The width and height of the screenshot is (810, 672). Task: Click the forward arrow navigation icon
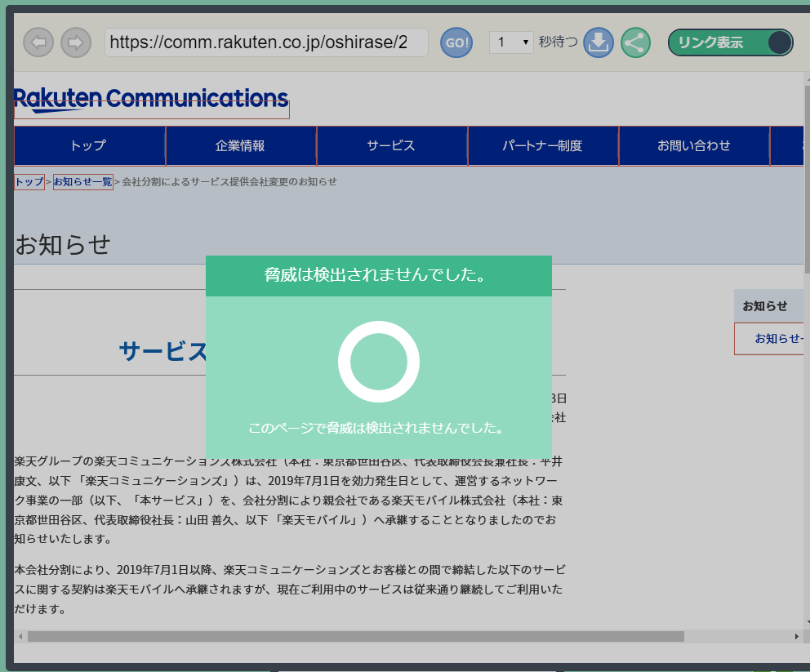pyautogui.click(x=76, y=42)
